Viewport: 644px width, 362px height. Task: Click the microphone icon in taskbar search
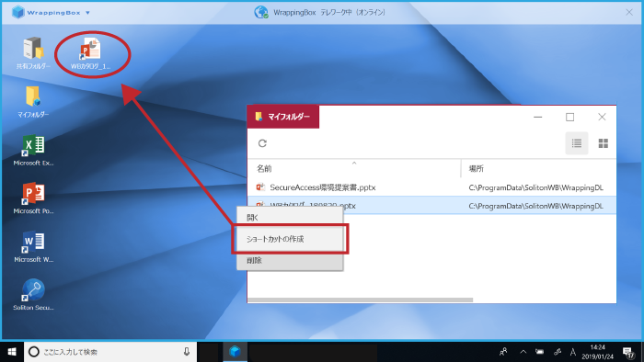tap(187, 351)
